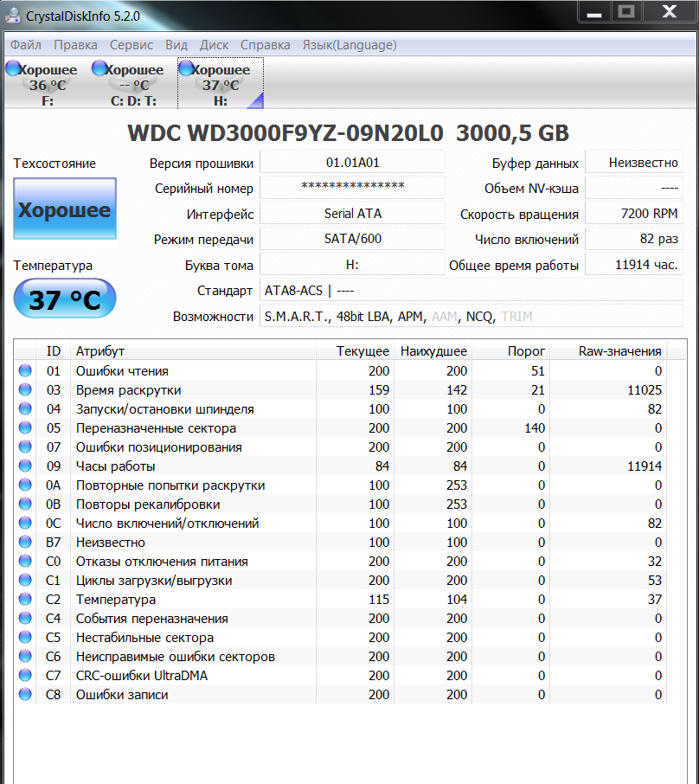Click the 37 °C temperature button
Screen dimensions: 699x784
point(65,299)
